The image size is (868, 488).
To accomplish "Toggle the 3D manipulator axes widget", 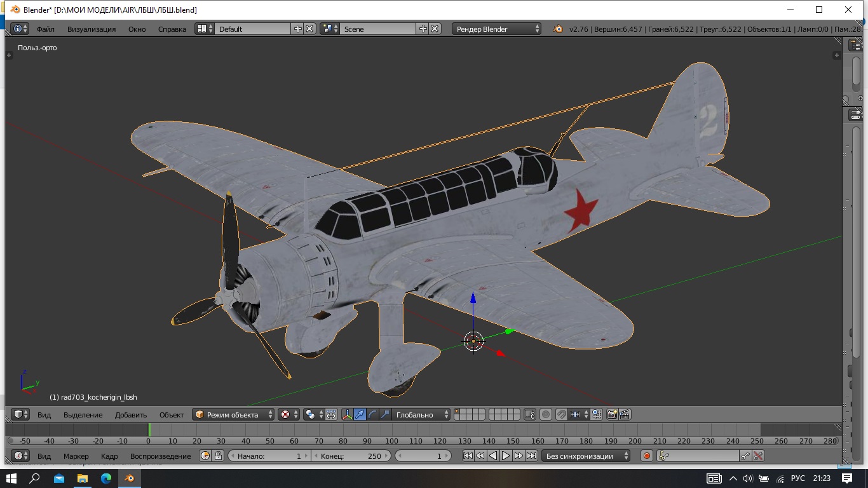I will click(x=348, y=414).
